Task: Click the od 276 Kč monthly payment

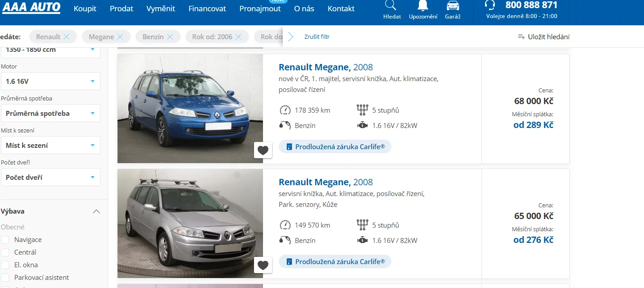Action: (x=533, y=240)
